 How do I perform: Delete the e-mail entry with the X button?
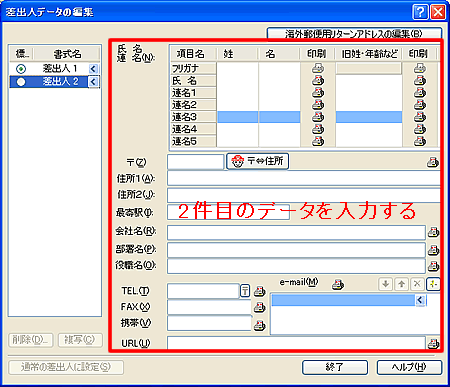(x=417, y=284)
